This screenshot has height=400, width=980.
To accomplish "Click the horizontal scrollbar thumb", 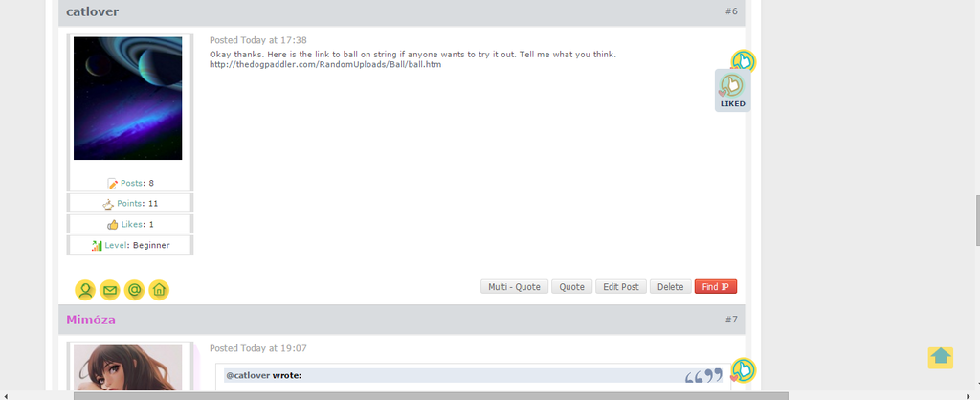I will point(432,395).
